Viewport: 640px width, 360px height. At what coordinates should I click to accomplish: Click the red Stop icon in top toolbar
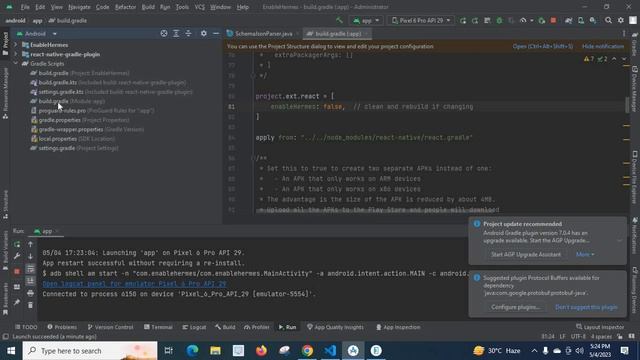(553, 20)
